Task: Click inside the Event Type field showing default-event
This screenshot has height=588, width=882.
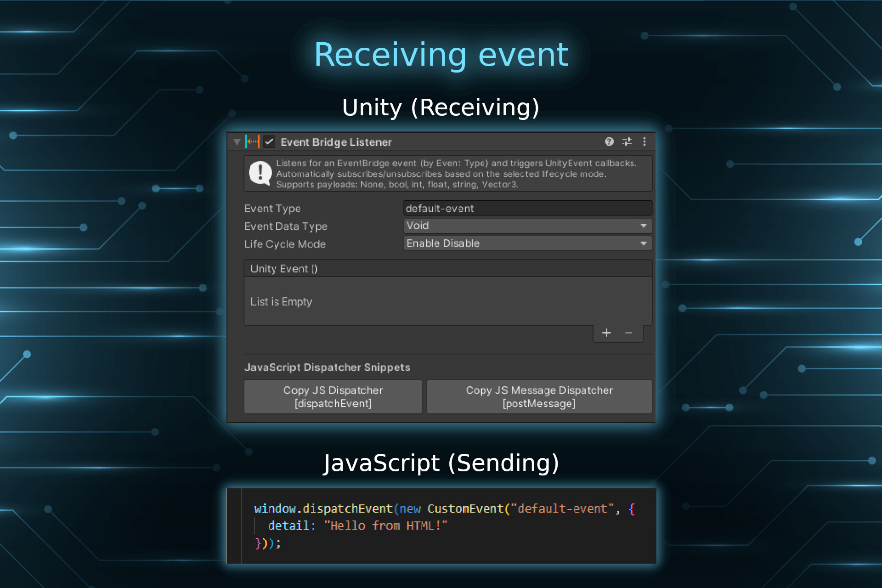Action: [527, 208]
